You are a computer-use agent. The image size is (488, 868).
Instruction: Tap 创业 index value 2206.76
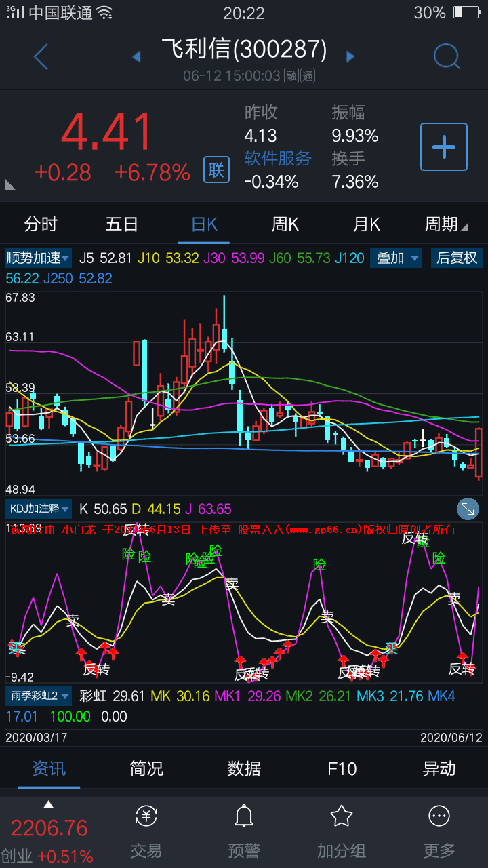pos(49,828)
